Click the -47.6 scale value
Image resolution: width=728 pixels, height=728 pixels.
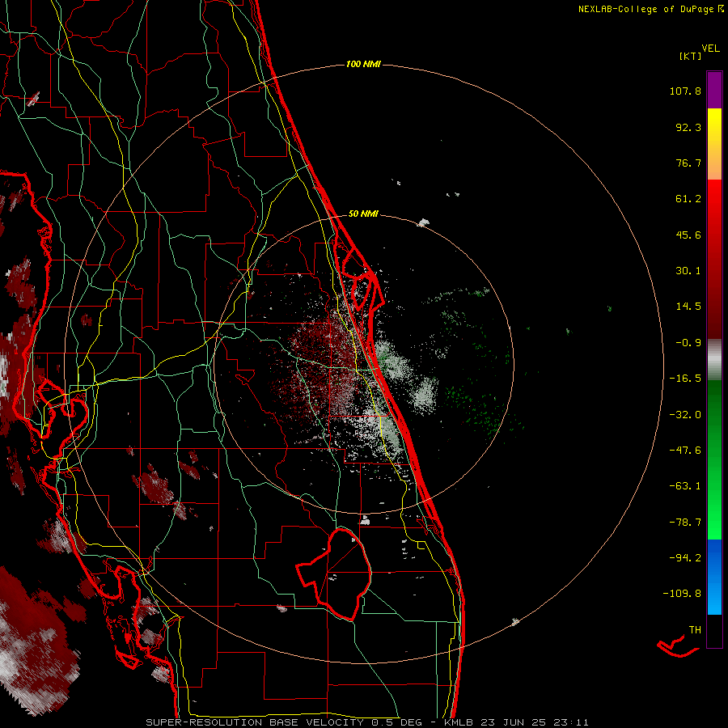(685, 451)
